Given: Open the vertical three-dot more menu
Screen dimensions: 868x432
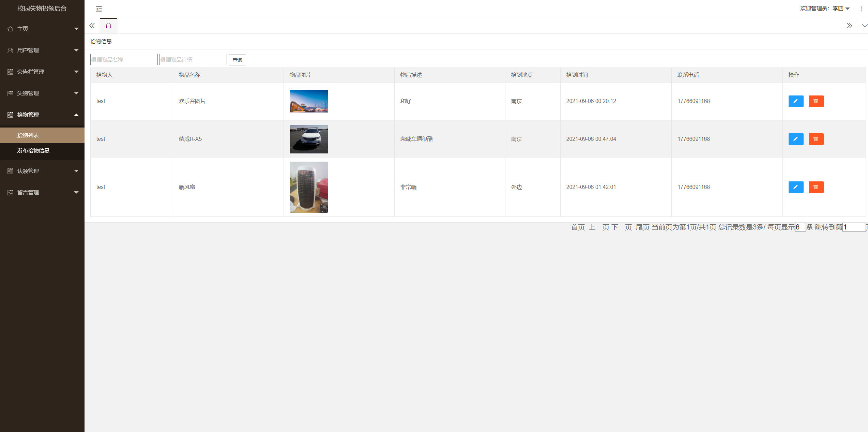Looking at the screenshot, I should (x=862, y=9).
